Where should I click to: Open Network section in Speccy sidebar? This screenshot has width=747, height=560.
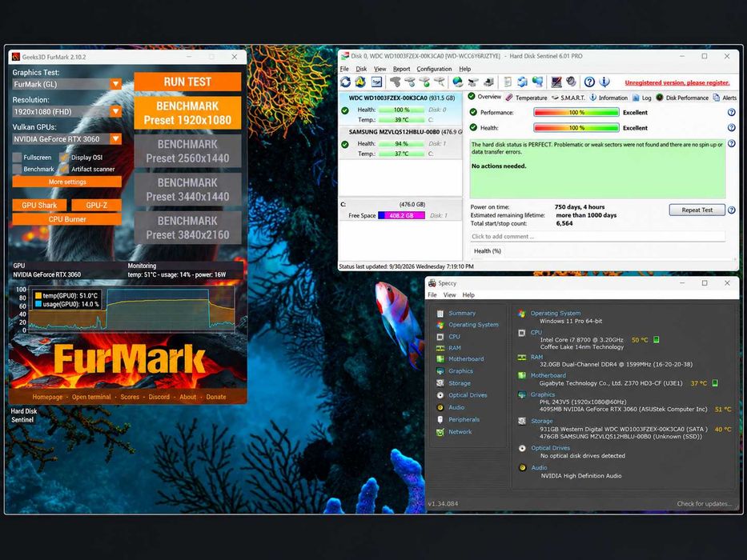(460, 432)
